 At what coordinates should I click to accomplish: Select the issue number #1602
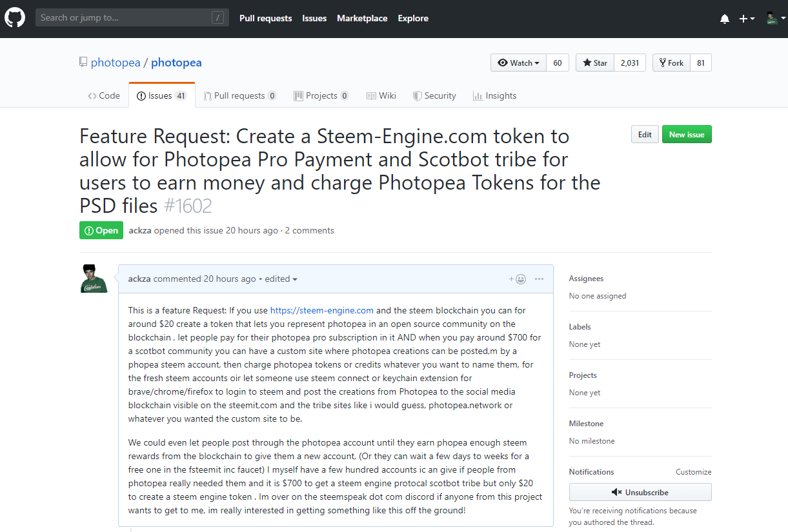point(188,206)
